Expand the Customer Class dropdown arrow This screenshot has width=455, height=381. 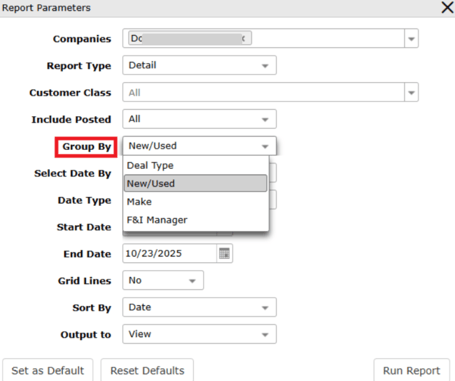(x=411, y=92)
